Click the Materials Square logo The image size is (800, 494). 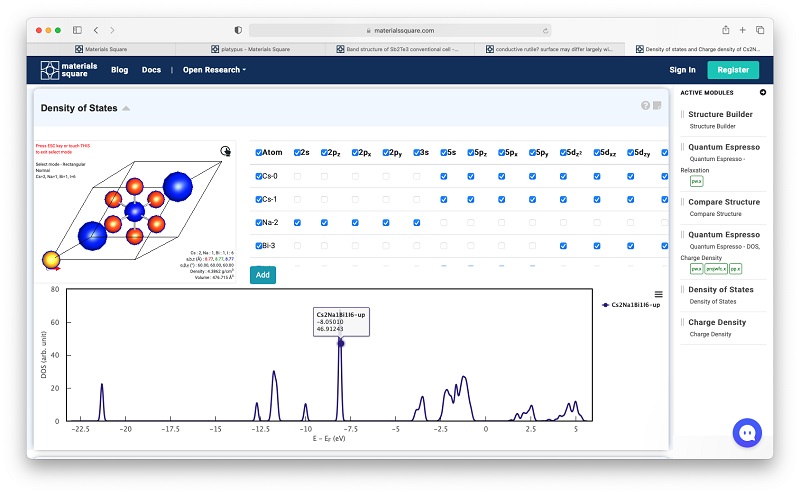pyautogui.click(x=69, y=70)
